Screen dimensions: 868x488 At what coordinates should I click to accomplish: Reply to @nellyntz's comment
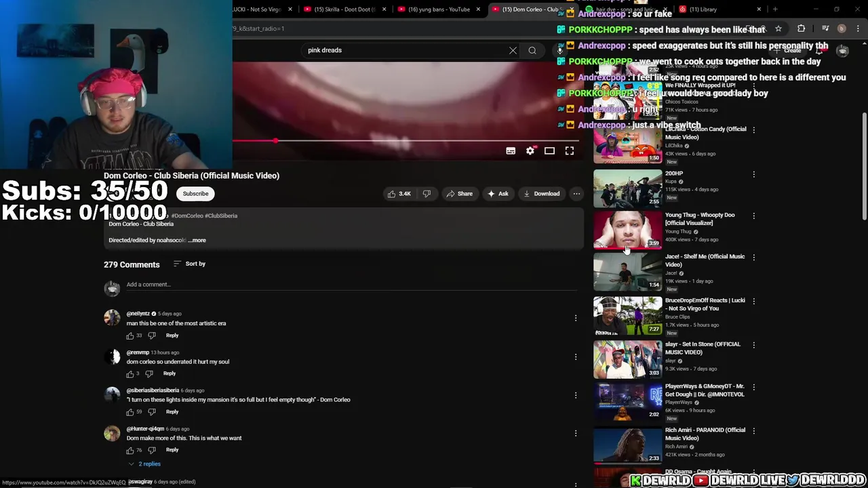point(172,335)
